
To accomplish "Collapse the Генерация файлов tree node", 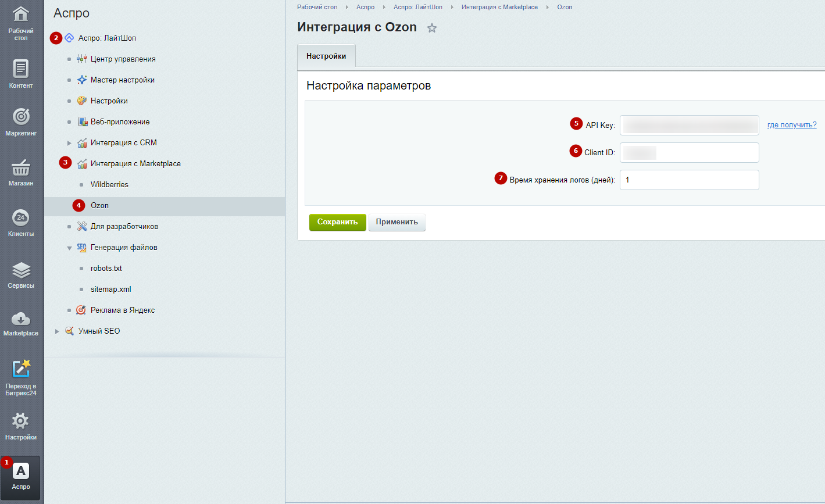I will pyautogui.click(x=69, y=248).
